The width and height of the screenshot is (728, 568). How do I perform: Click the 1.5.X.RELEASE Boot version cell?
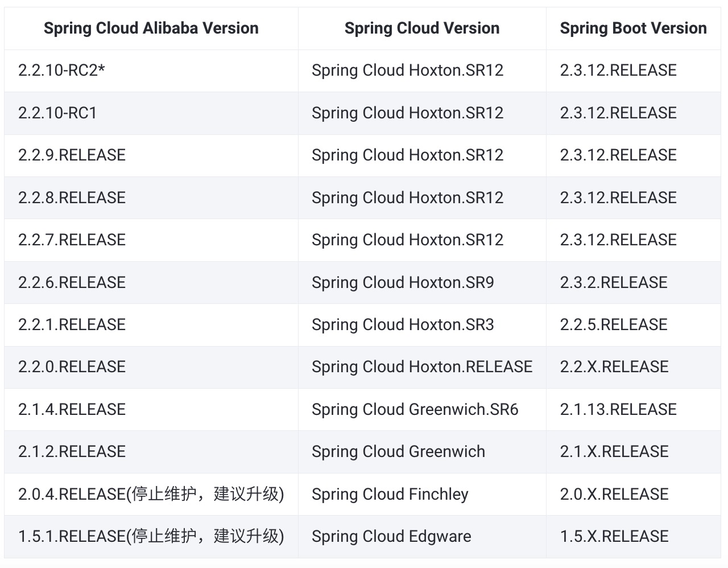pyautogui.click(x=634, y=536)
